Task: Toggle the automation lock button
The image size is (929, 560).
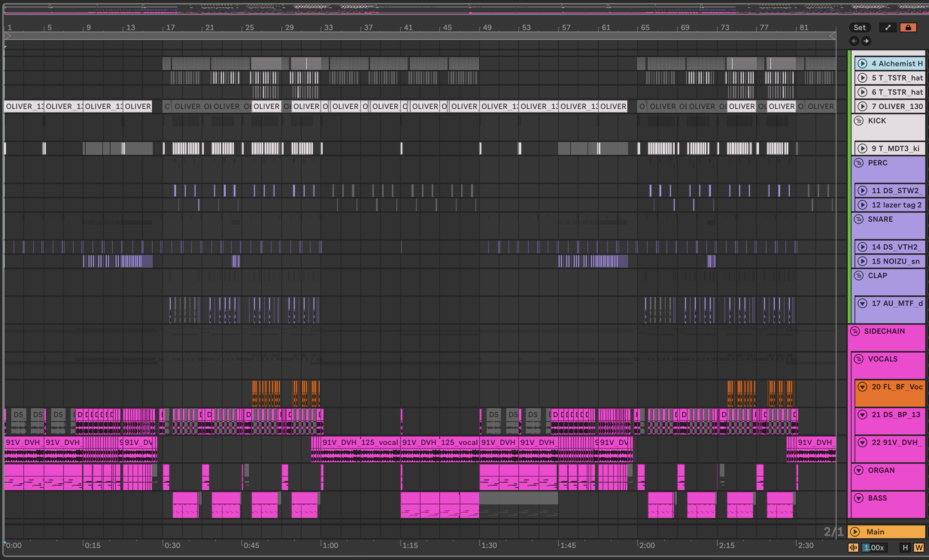Action: 908,27
